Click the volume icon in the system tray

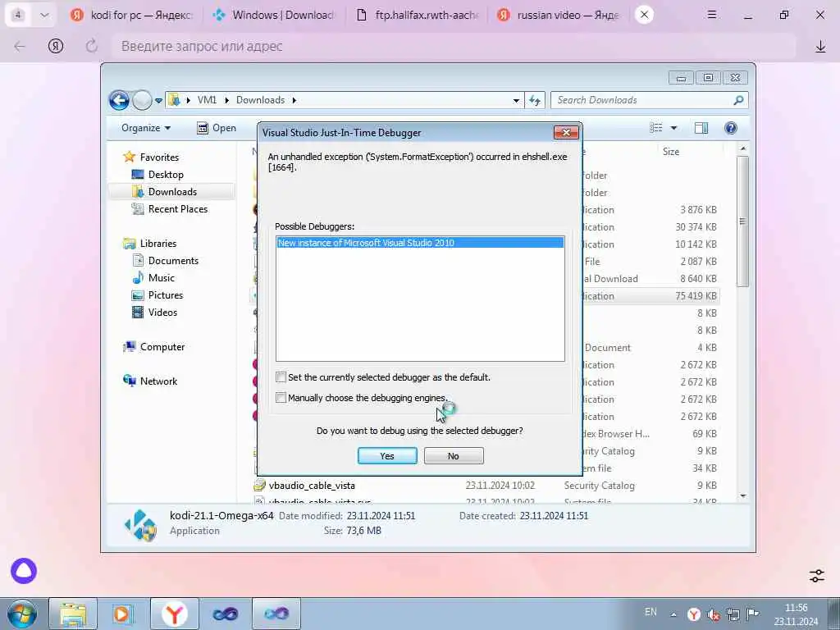click(x=713, y=615)
